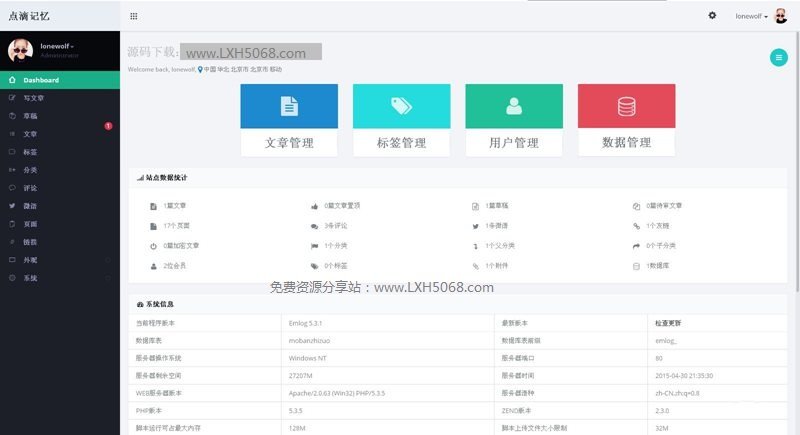Expand lonewolf Administrator menu in sidebar
Image resolution: width=800 pixels, height=435 pixels.
(x=59, y=50)
